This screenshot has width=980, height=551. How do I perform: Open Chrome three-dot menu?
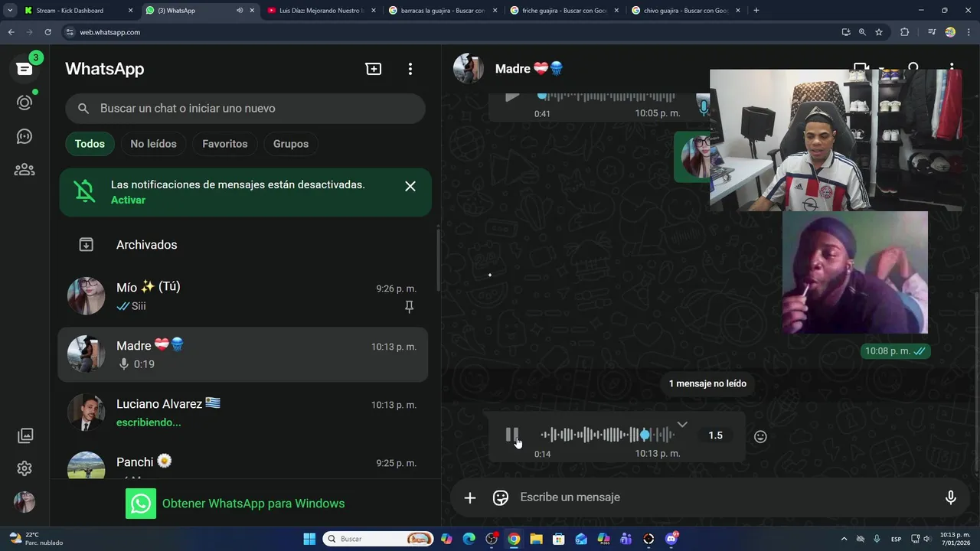(969, 32)
